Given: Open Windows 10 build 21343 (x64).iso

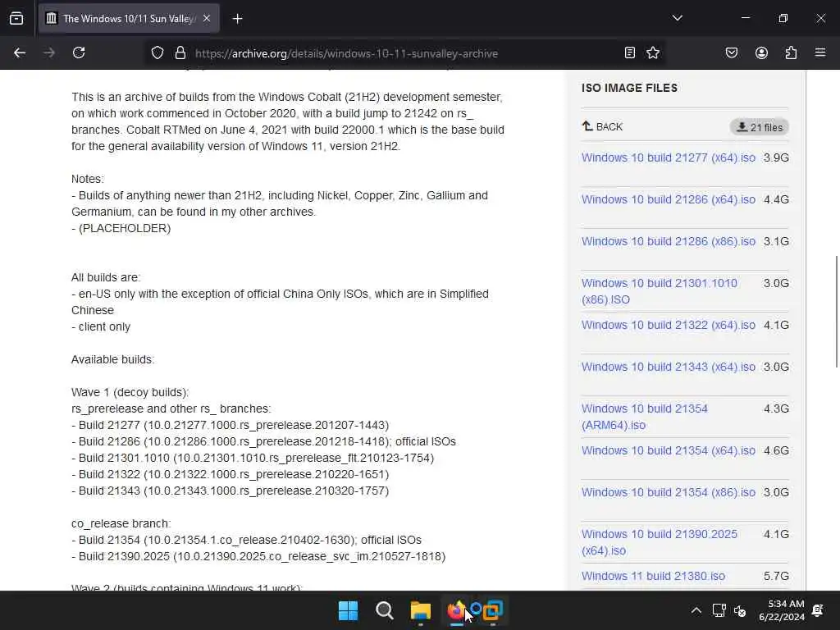Looking at the screenshot, I should [668, 367].
